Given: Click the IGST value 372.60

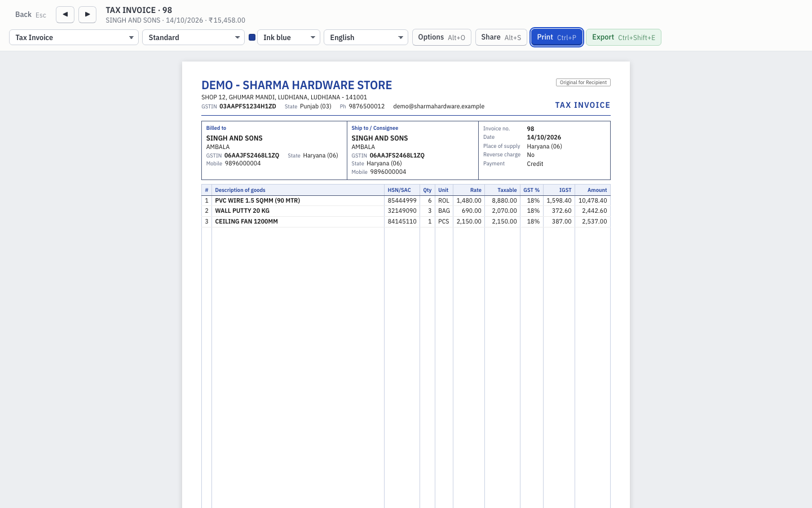Looking at the screenshot, I should point(561,211).
